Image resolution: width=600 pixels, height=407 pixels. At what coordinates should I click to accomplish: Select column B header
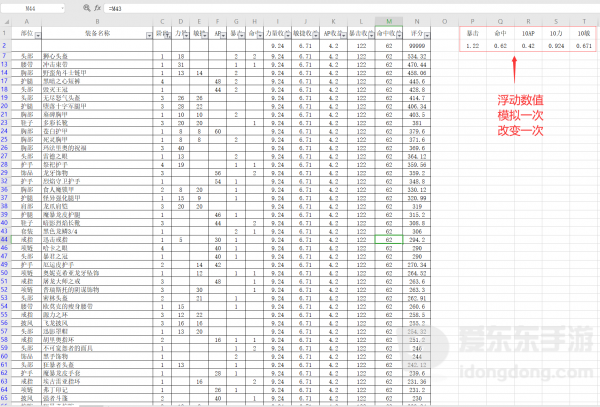(x=97, y=20)
